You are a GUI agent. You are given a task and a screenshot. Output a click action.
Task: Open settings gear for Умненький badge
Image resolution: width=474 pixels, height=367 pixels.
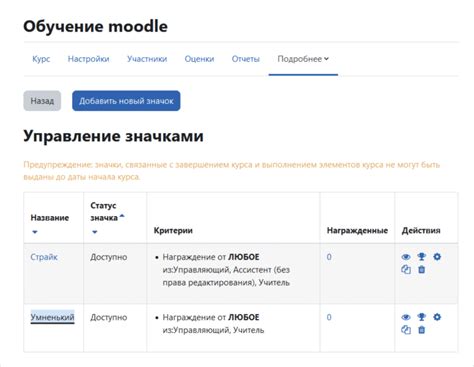pyautogui.click(x=437, y=317)
